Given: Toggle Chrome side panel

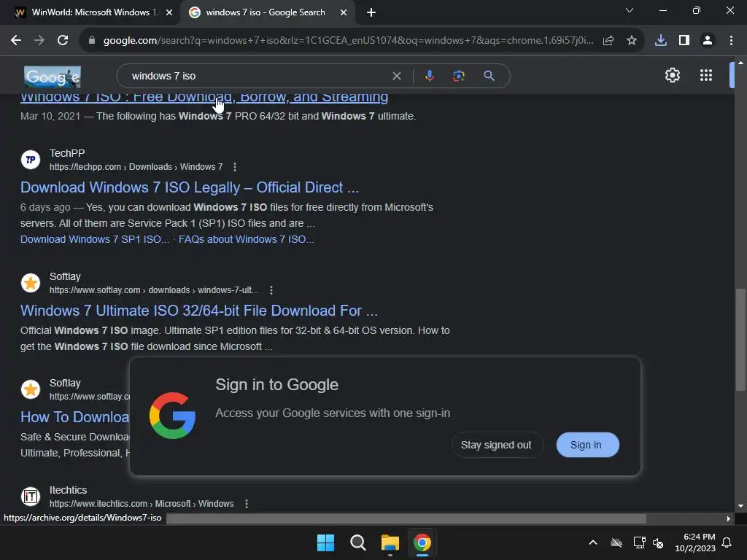Looking at the screenshot, I should (684, 41).
